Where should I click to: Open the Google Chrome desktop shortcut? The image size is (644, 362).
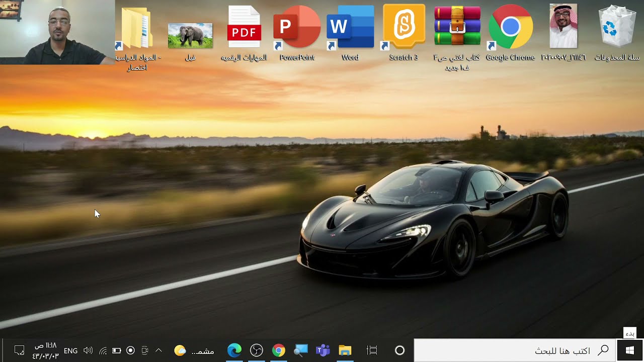pos(510,33)
